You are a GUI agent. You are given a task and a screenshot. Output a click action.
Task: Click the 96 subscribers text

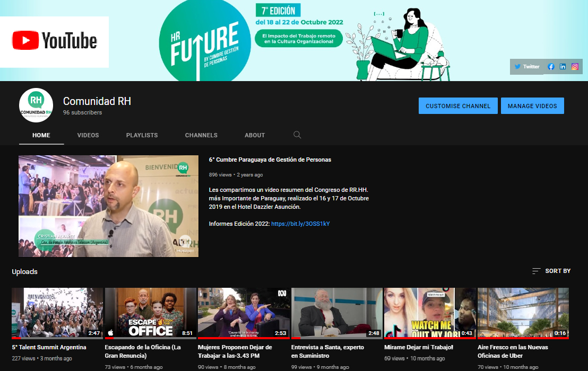[x=82, y=112]
